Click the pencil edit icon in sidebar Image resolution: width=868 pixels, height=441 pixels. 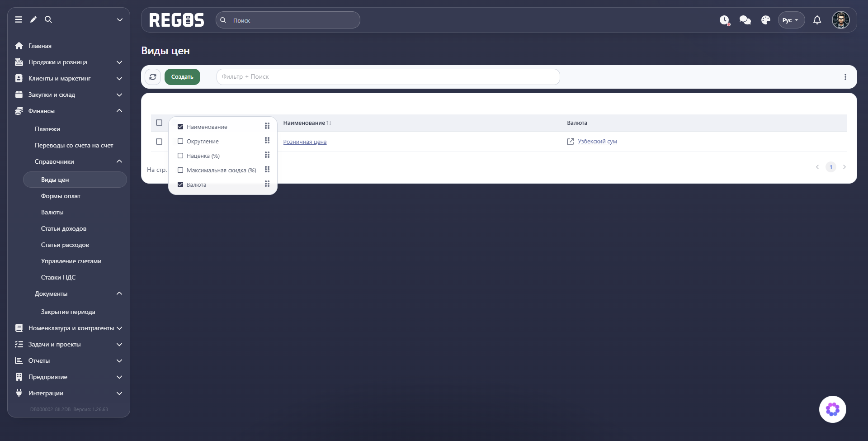click(33, 19)
